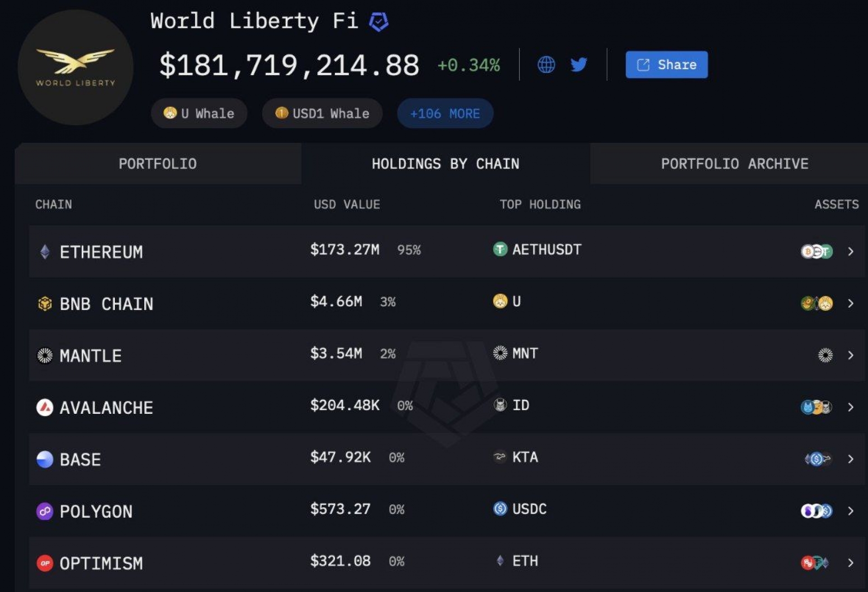Click the USDC token icon in Polygon row

500,509
